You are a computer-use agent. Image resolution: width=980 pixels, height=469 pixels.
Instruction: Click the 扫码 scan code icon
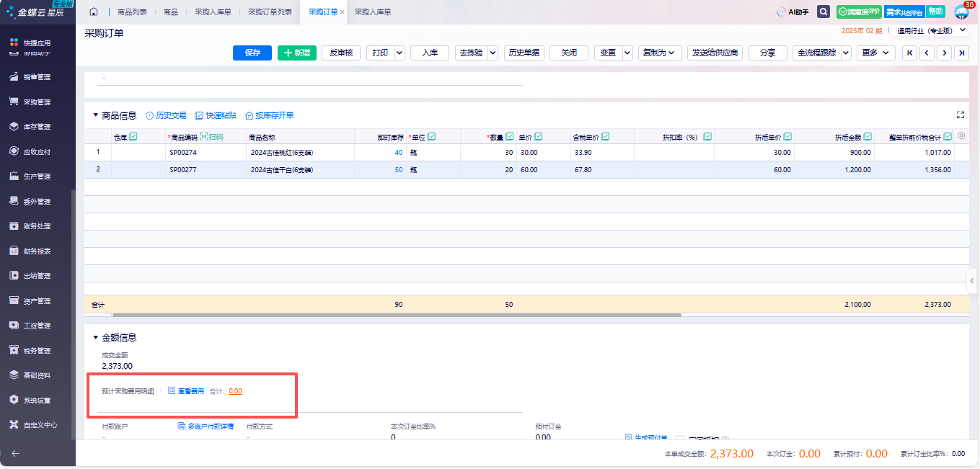[211, 137]
